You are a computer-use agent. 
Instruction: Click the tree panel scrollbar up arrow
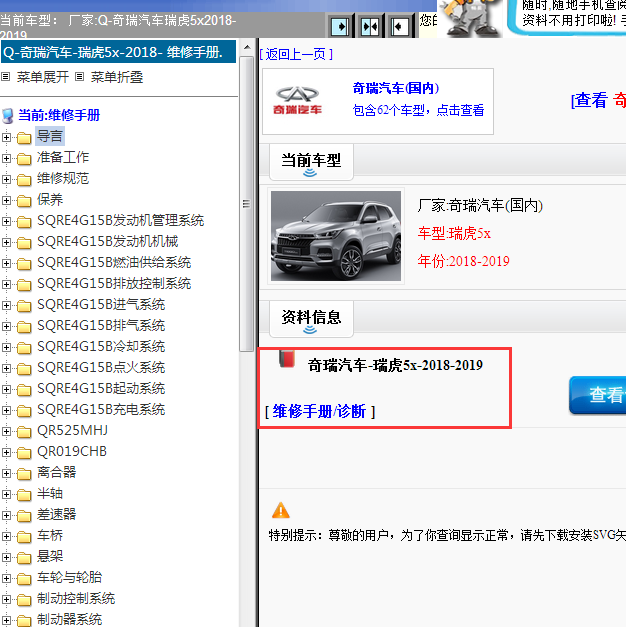point(247,47)
